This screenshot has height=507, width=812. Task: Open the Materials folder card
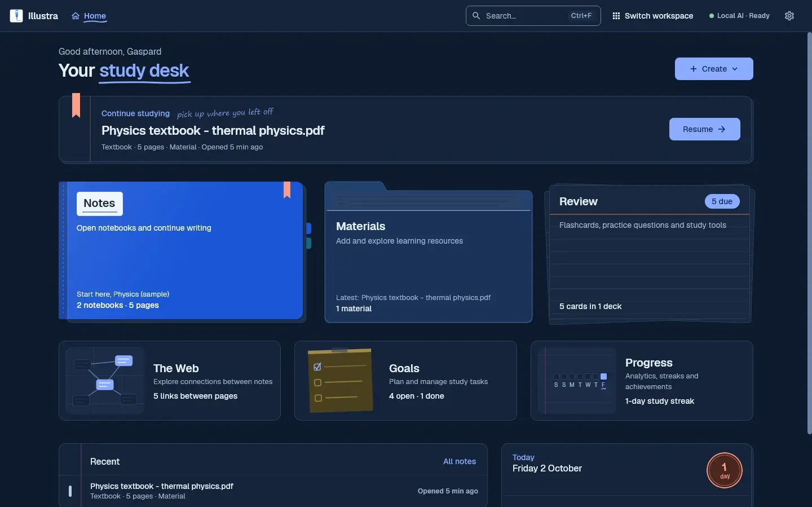tap(429, 252)
